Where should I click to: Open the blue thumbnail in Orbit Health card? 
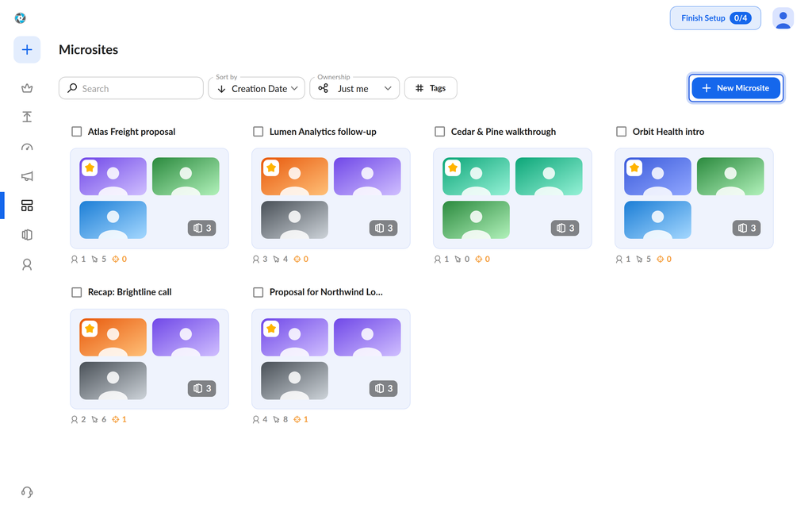[x=657, y=220]
